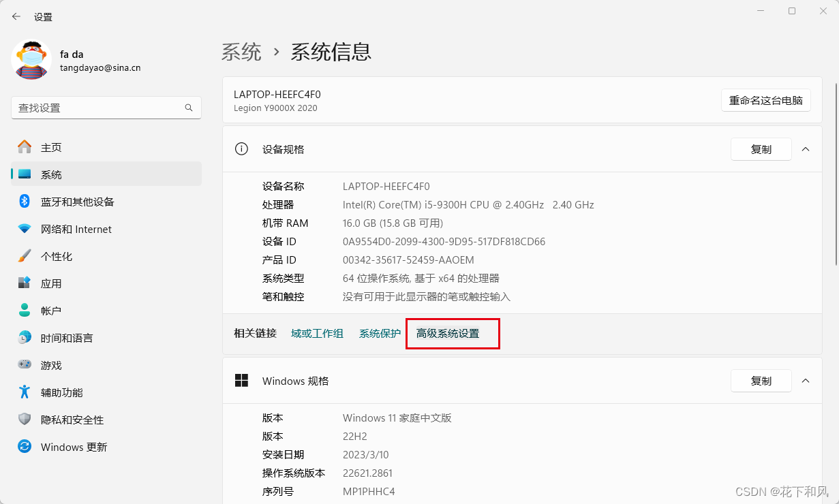Click the vertical scrollbar thumb
The height and width of the screenshot is (504, 839).
click(x=836, y=174)
